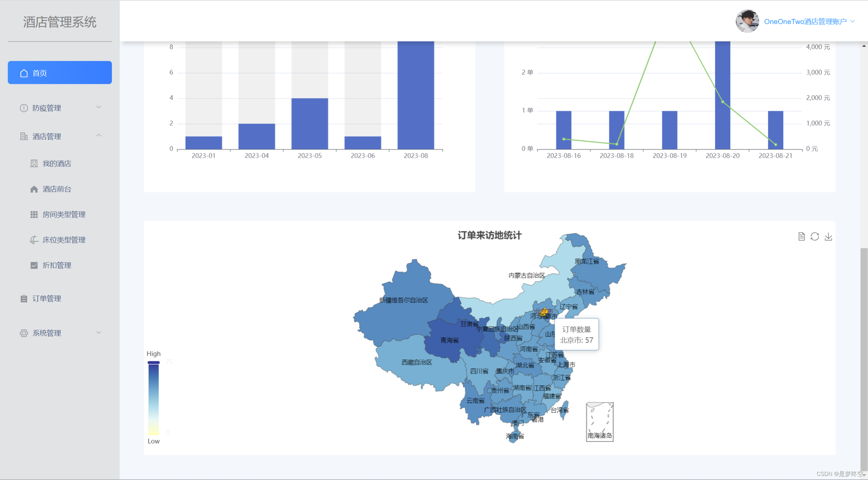Open map chart data view icon
The height and width of the screenshot is (480, 868).
tap(802, 236)
